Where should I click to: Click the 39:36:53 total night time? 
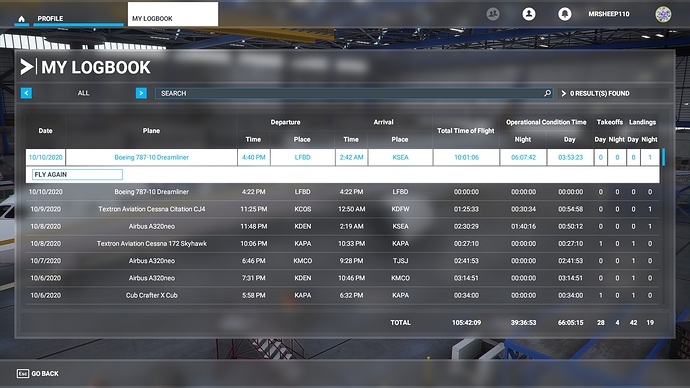coord(523,322)
